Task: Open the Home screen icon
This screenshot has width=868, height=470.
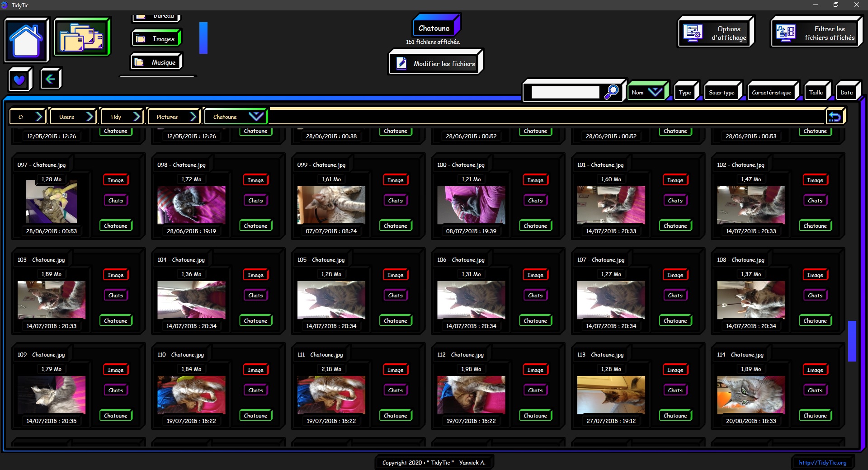Action: 26,40
